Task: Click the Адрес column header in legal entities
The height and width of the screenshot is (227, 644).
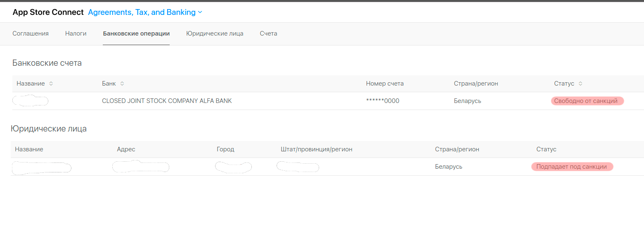Action: (x=126, y=149)
